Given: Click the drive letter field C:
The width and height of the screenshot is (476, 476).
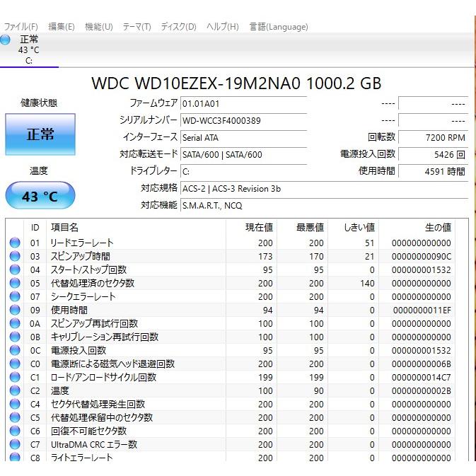Looking at the screenshot, I should (243, 172).
